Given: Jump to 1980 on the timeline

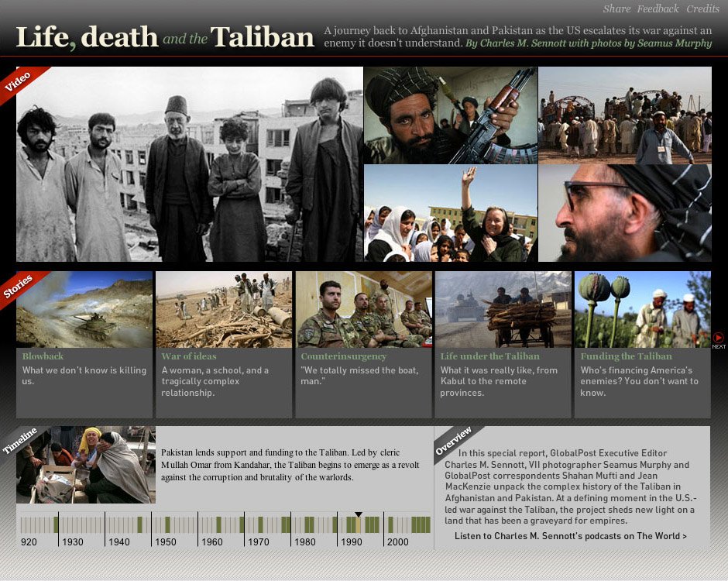Looking at the screenshot, I should point(305,541).
